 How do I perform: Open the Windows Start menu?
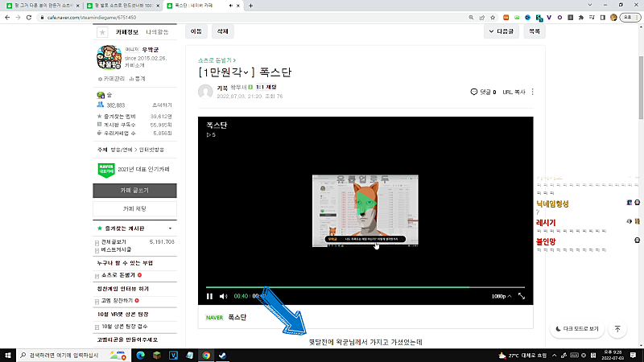click(8, 356)
